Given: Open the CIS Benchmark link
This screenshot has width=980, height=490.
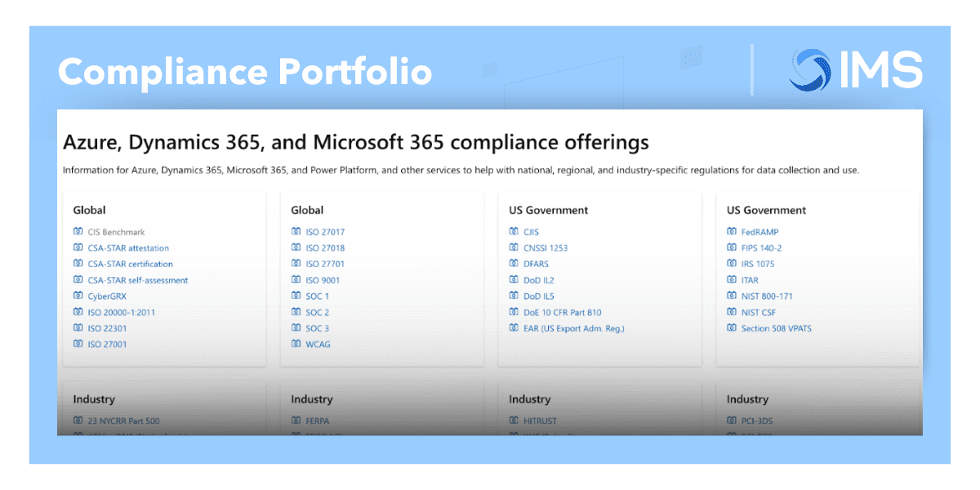Looking at the screenshot, I should pos(116,232).
